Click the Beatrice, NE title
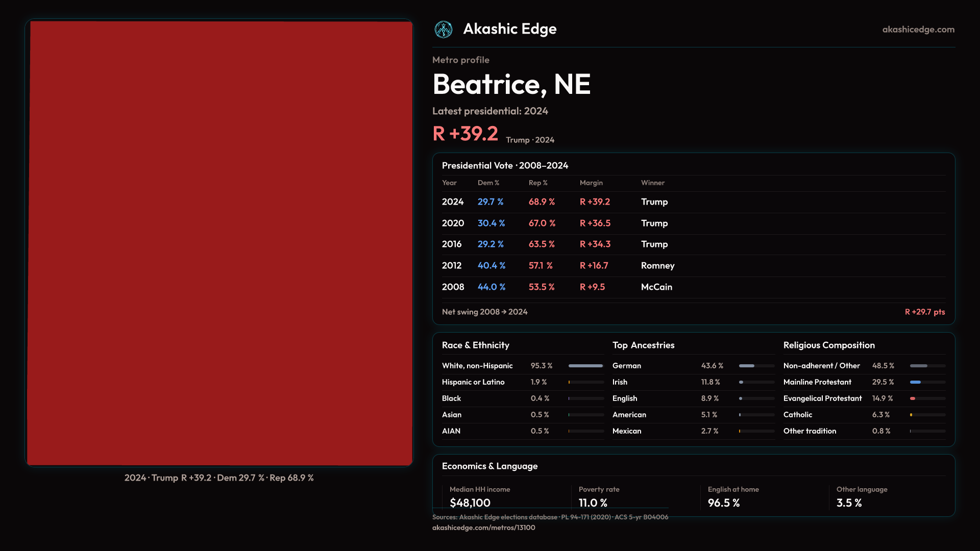980x551 pixels. (511, 84)
